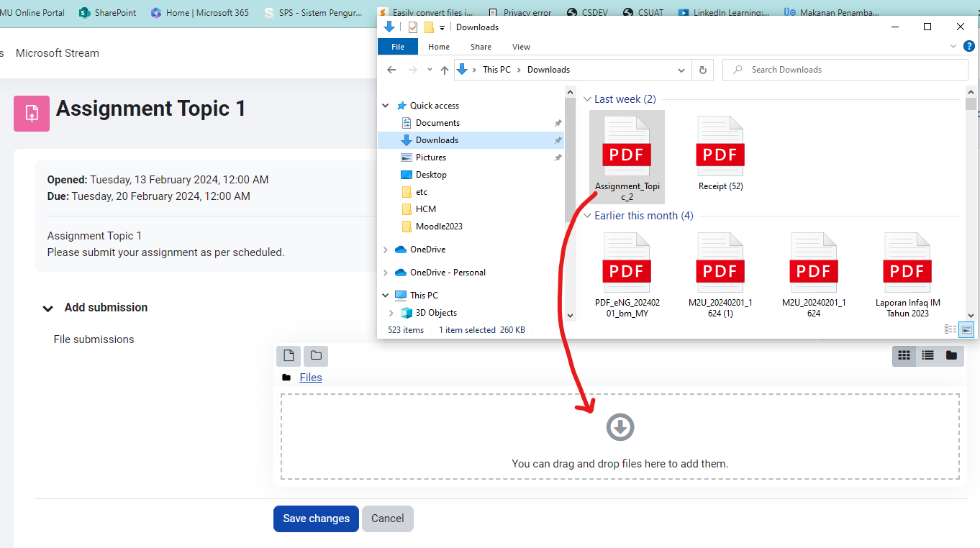Click the Save changes button
Viewport: 980px width, 548px height.
point(316,519)
